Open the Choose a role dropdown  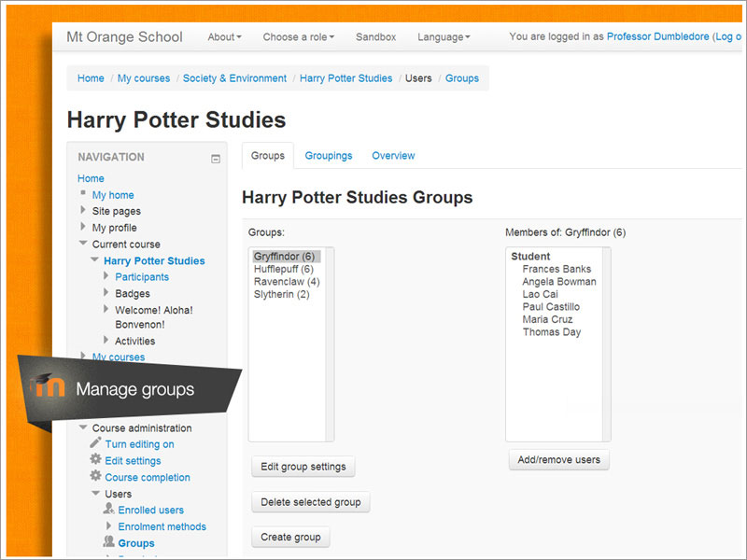tap(299, 37)
